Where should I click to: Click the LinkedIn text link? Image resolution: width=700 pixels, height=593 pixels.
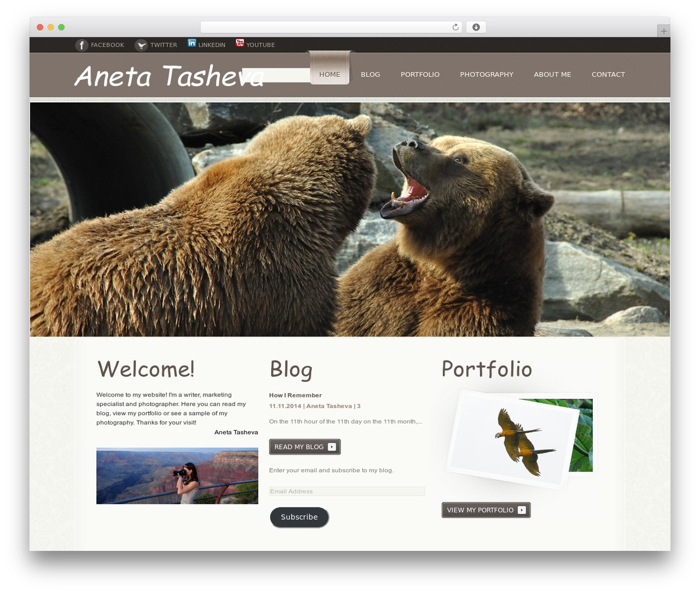tap(212, 45)
